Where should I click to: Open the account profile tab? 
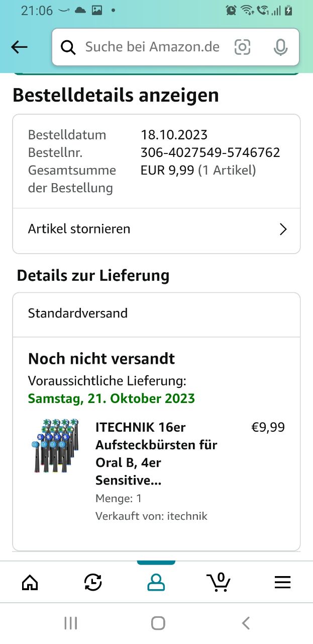click(156, 583)
